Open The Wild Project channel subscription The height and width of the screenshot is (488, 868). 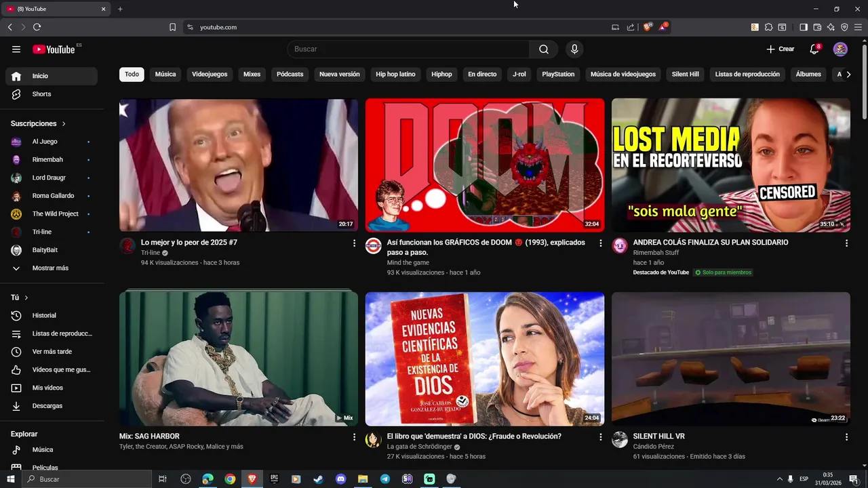[x=52, y=213]
